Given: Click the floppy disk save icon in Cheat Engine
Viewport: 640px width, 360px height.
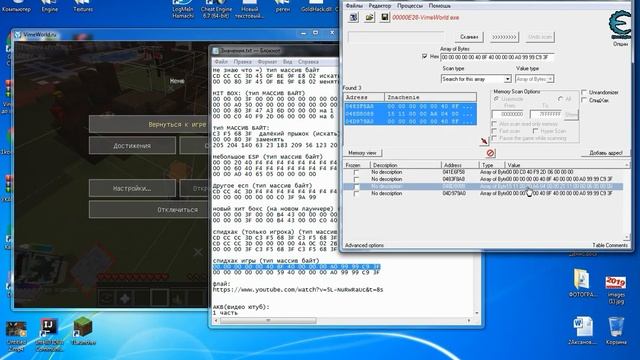Looking at the screenshot, I should [x=384, y=18].
